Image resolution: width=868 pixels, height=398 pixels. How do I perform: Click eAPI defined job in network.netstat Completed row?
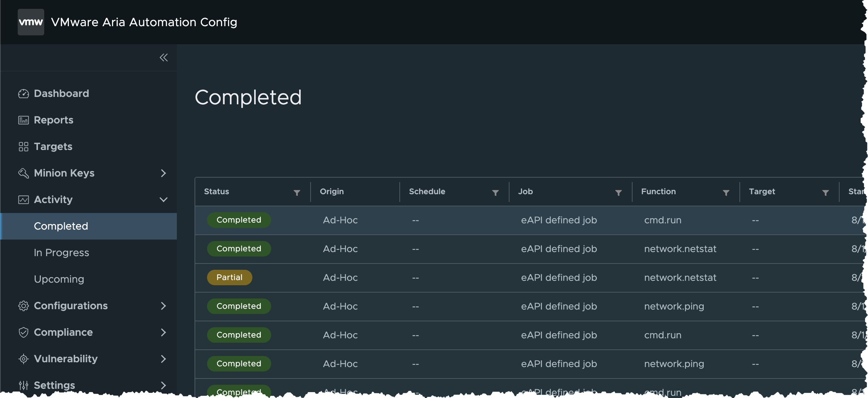559,249
